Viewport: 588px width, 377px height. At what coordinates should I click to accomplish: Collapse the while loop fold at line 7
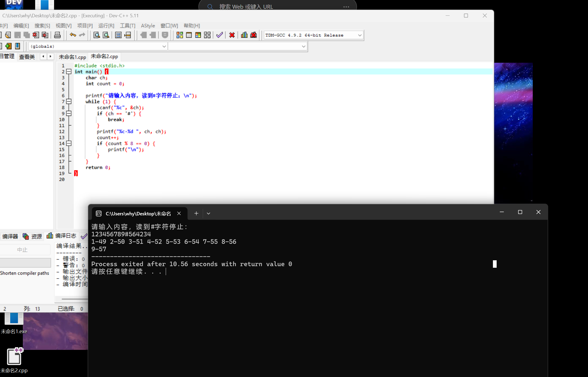69,102
